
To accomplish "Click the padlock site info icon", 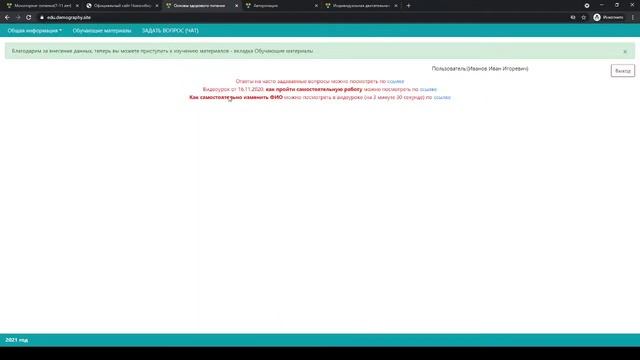I will [42, 18].
